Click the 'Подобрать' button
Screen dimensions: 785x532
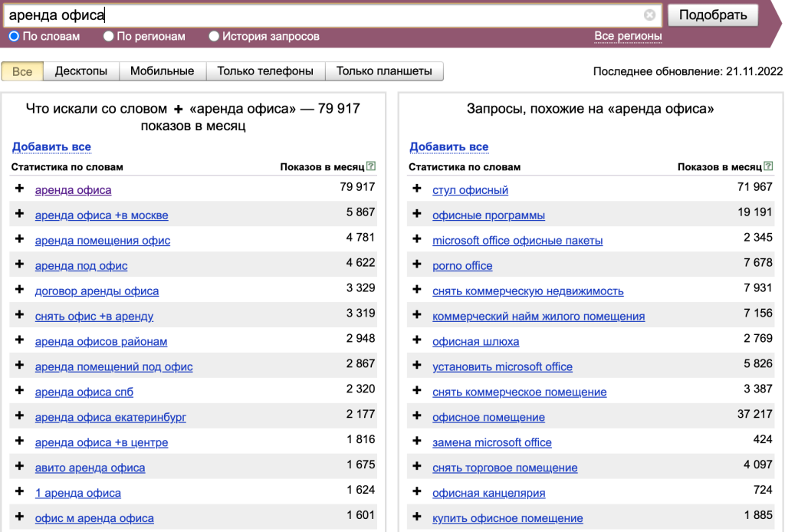pyautogui.click(x=713, y=15)
